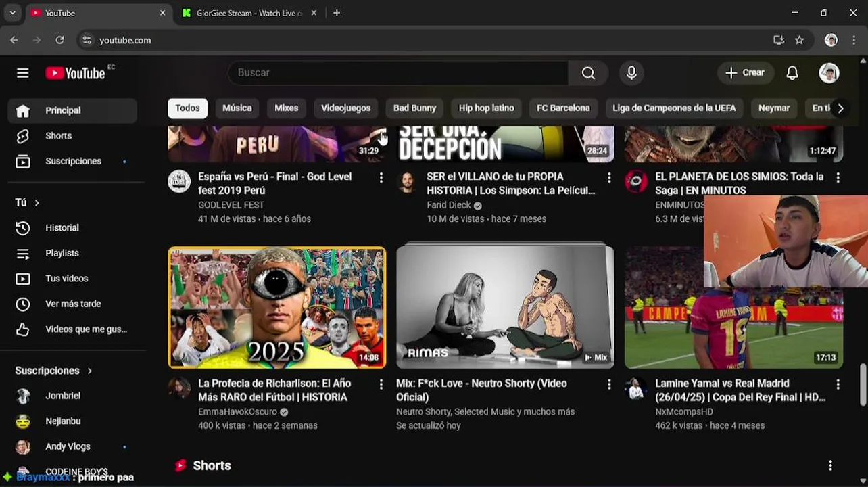Select the Neymar filter chip
This screenshot has width=868, height=487.
(773, 108)
